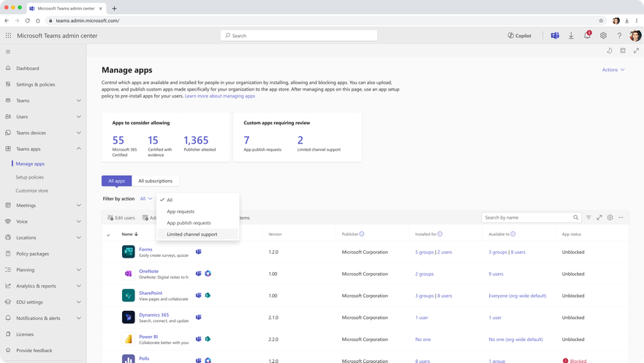Click the Dynamics 365 app icon
The image size is (644, 363).
(x=128, y=317)
